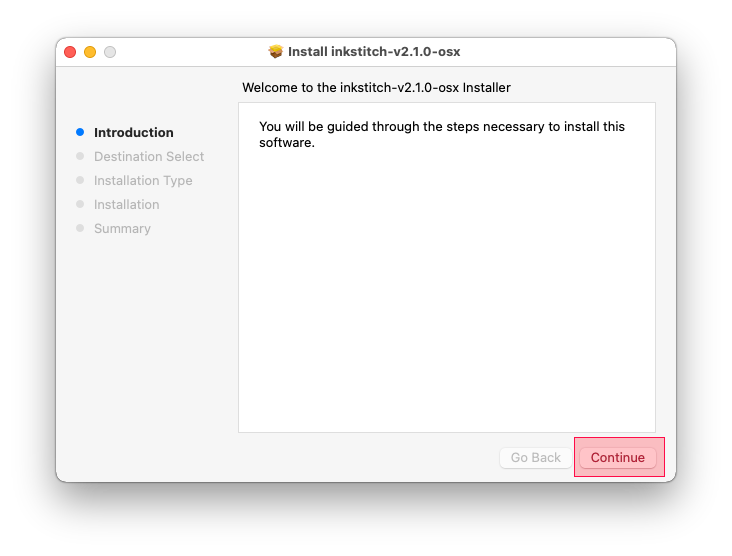Viewport: 732px width, 556px height.
Task: Click the guided steps introduction text
Action: (x=442, y=134)
